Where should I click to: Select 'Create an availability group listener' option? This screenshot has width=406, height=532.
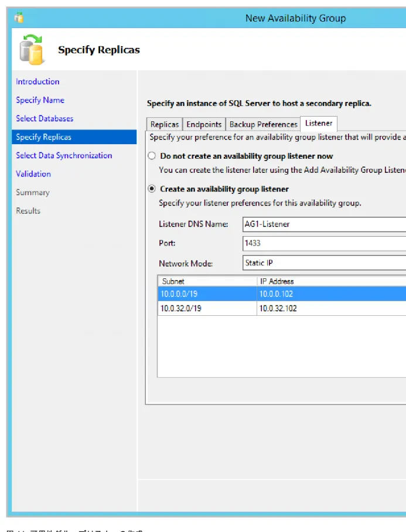(152, 189)
